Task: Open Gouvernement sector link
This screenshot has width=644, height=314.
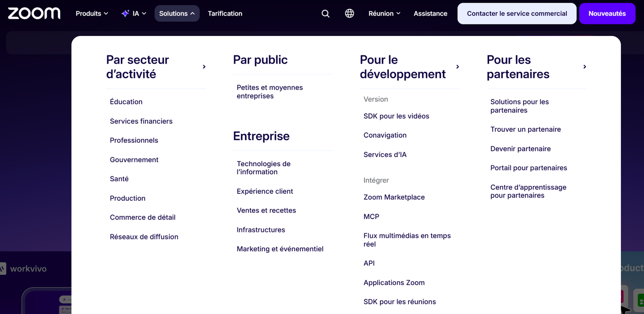Action: pos(134,160)
